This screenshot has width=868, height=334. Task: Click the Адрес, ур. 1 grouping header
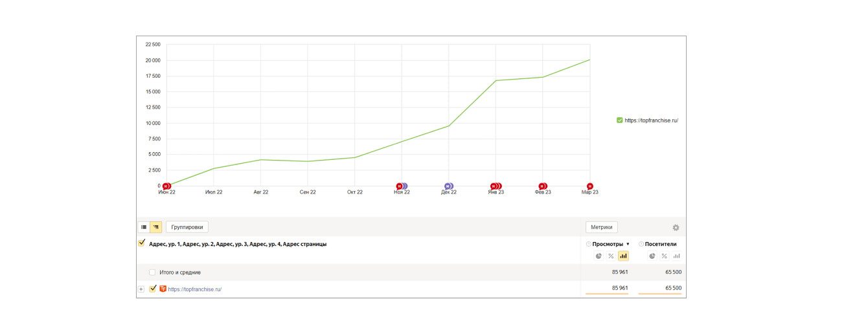point(165,244)
